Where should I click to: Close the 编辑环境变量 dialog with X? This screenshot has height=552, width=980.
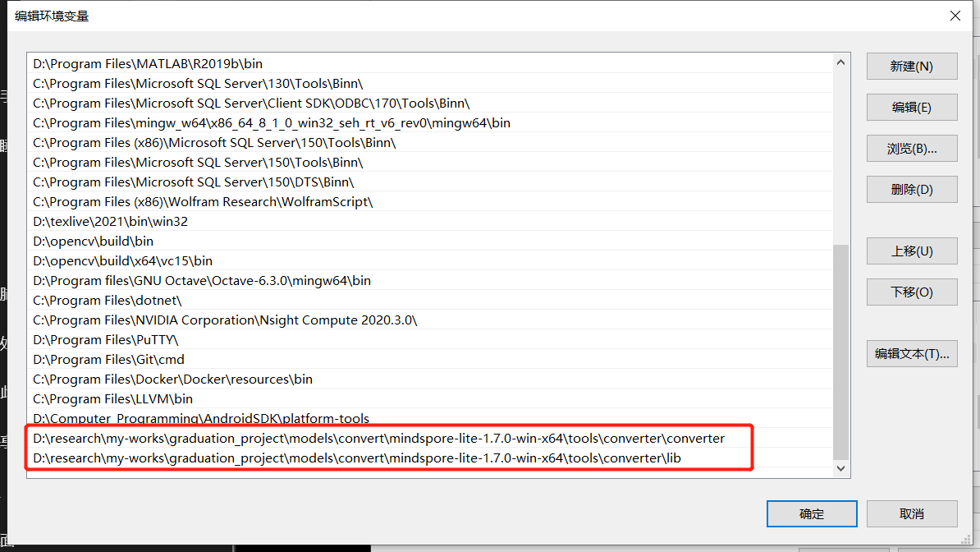pyautogui.click(x=955, y=15)
